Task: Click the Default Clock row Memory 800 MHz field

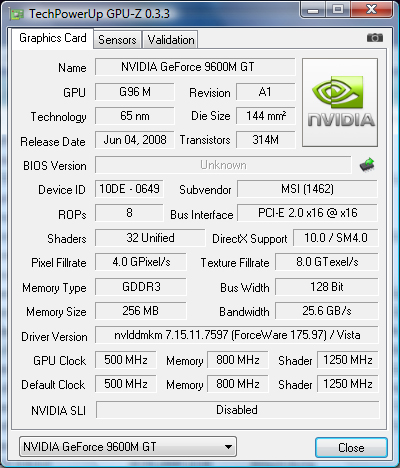Action: pyautogui.click(x=238, y=384)
